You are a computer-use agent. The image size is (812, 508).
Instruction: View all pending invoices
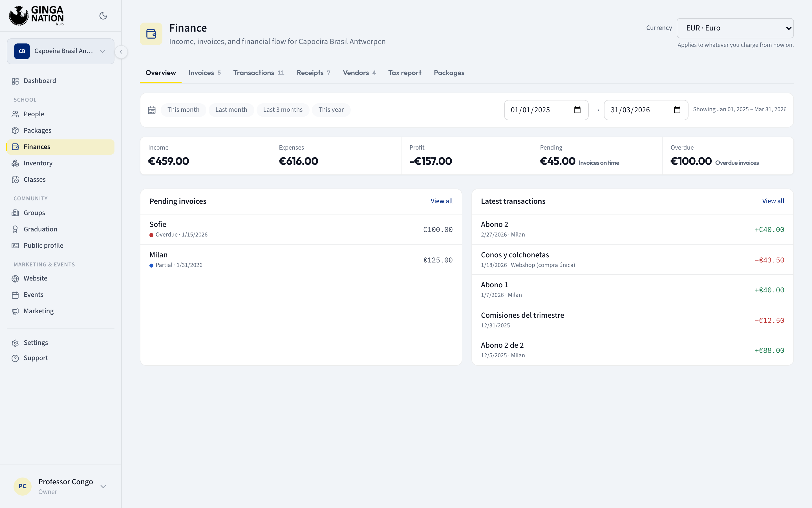(442, 201)
